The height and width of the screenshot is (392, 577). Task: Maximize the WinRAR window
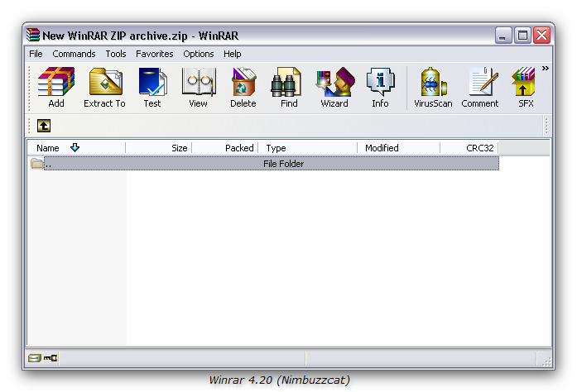click(522, 36)
